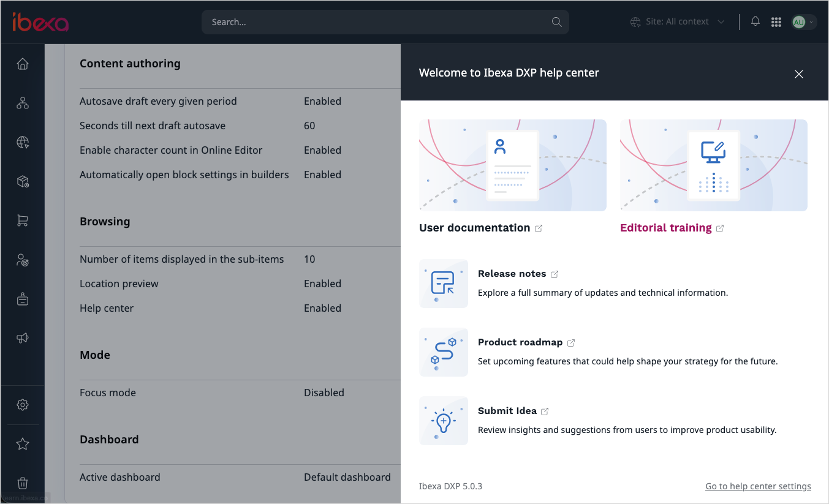Viewport: 829px width, 504px height.
Task: Click the notifications bell icon
Action: 755,21
